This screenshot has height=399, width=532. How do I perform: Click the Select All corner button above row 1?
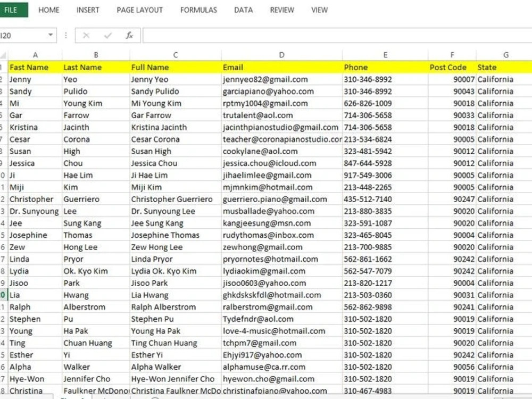click(x=3, y=55)
